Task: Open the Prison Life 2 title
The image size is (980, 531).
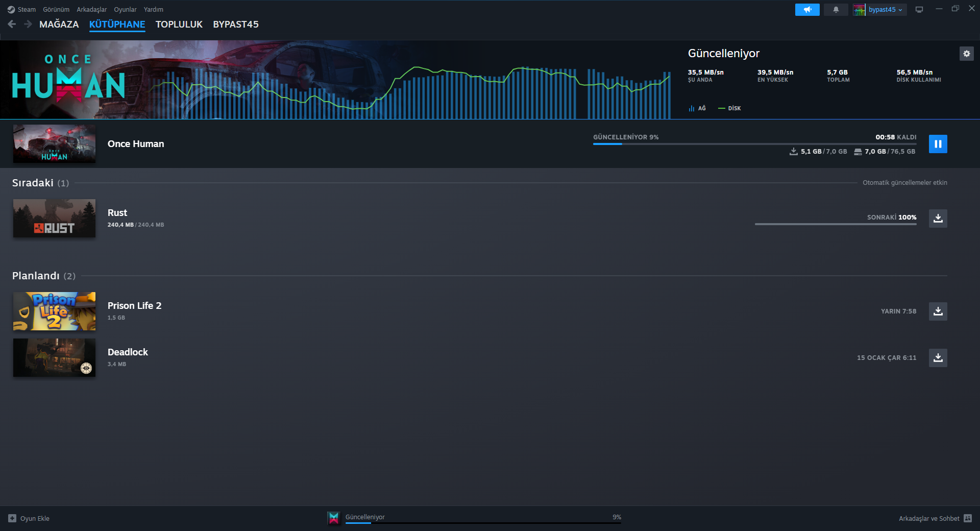Action: click(x=134, y=306)
